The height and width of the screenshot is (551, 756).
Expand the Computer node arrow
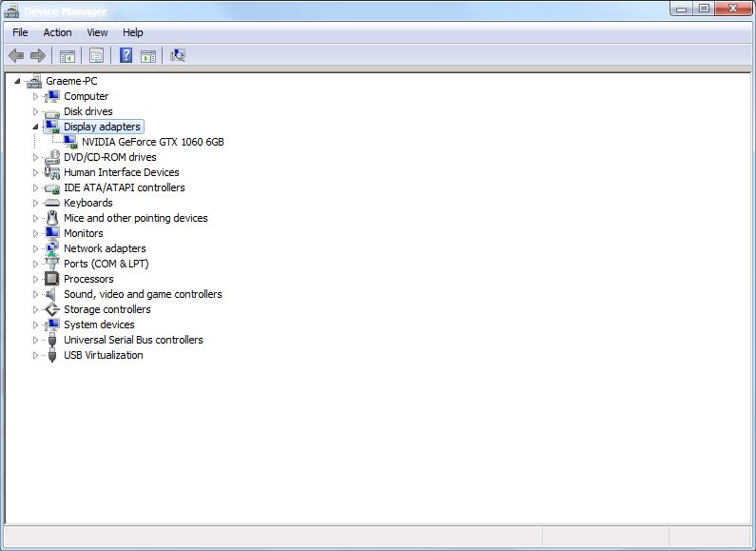click(x=35, y=96)
